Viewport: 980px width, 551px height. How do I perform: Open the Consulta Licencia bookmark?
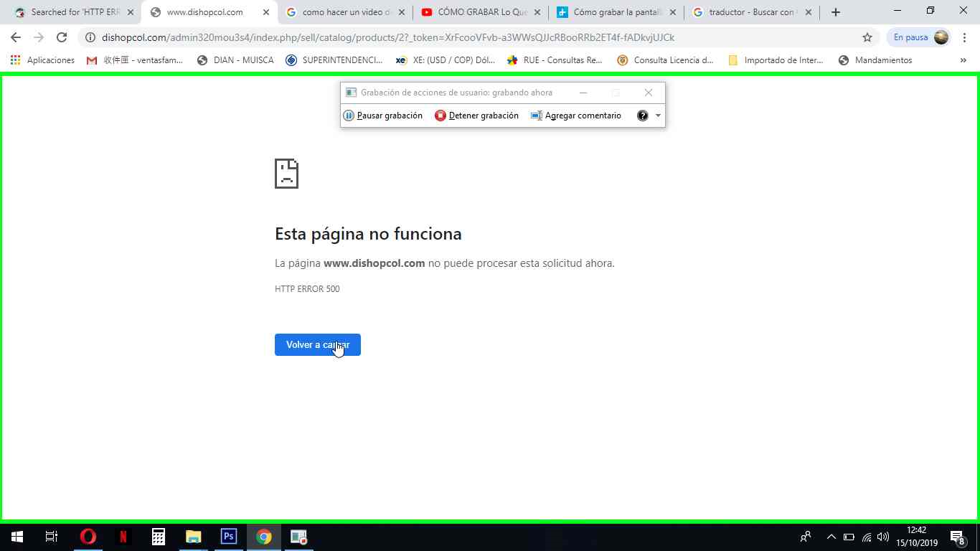coord(665,60)
